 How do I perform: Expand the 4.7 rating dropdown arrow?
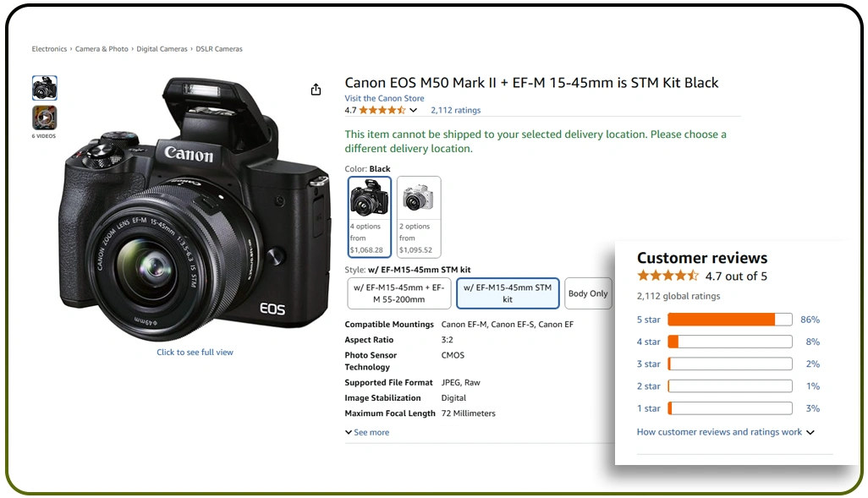pyautogui.click(x=414, y=111)
